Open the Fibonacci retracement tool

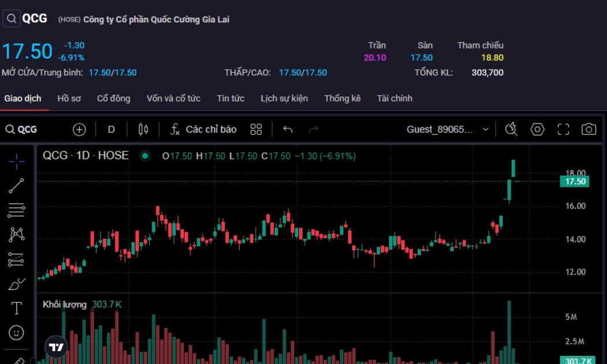pyautogui.click(x=16, y=210)
